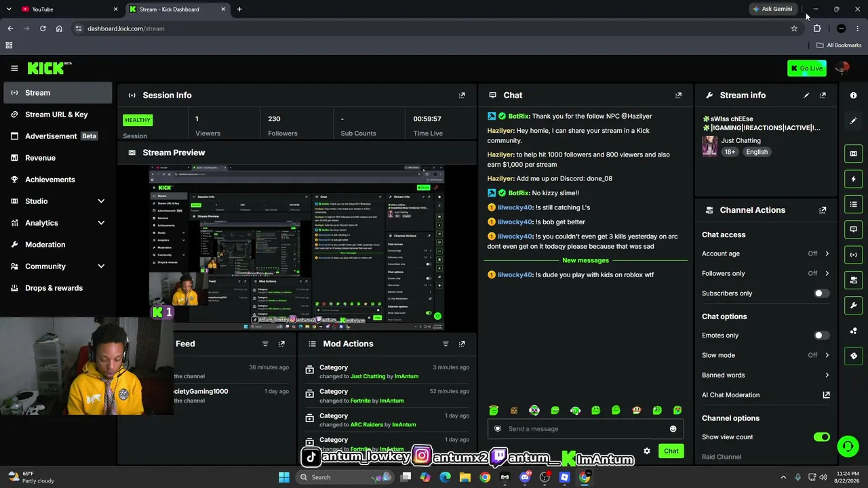The image size is (868, 488).
Task: Click the Stream Preview video thumbnail
Action: click(296, 247)
